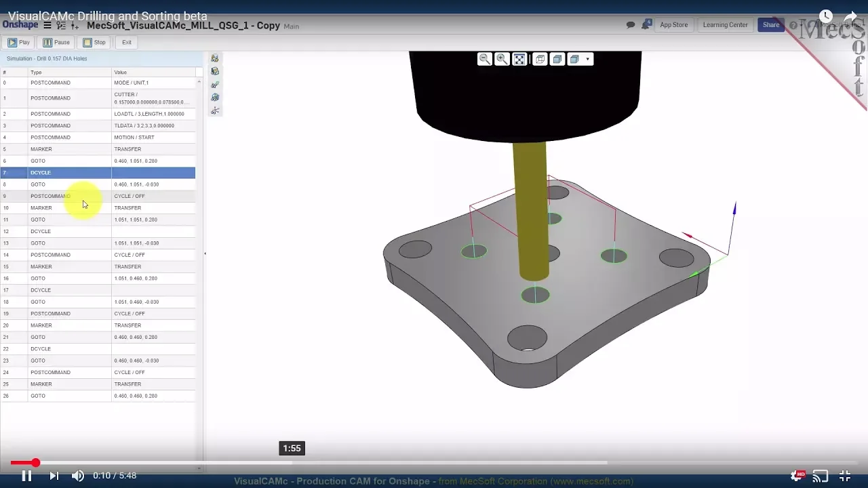Open the comments speech bubble icon
Screen dimensions: 868x488
pyautogui.click(x=631, y=25)
